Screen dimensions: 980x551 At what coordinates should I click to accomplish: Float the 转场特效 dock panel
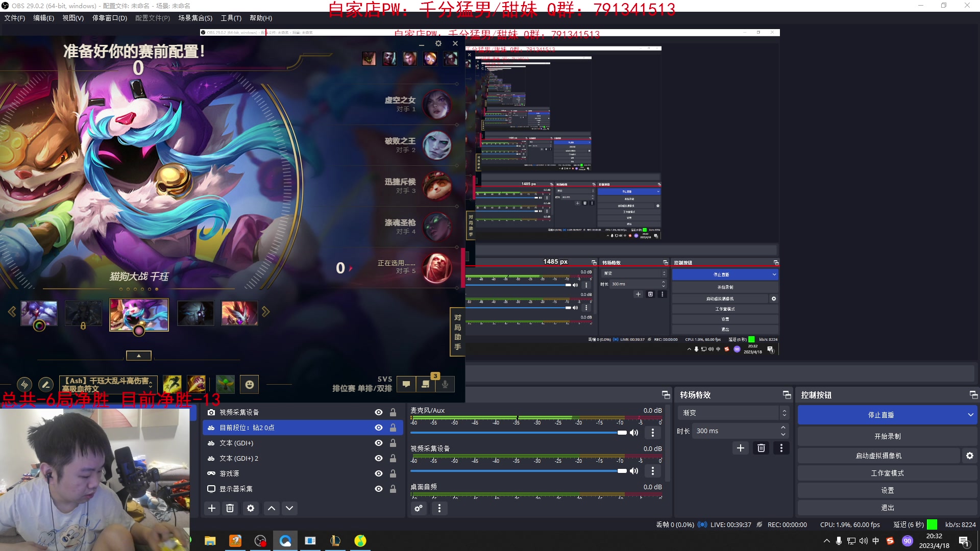point(787,395)
